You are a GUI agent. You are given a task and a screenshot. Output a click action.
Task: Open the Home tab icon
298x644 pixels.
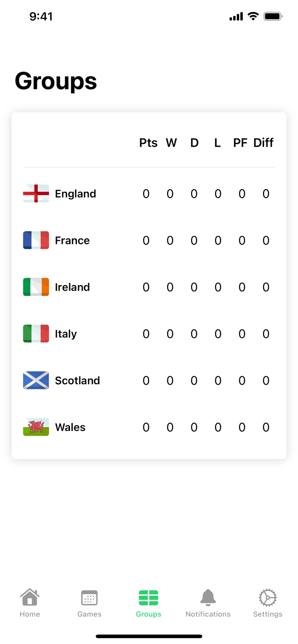tap(29, 597)
